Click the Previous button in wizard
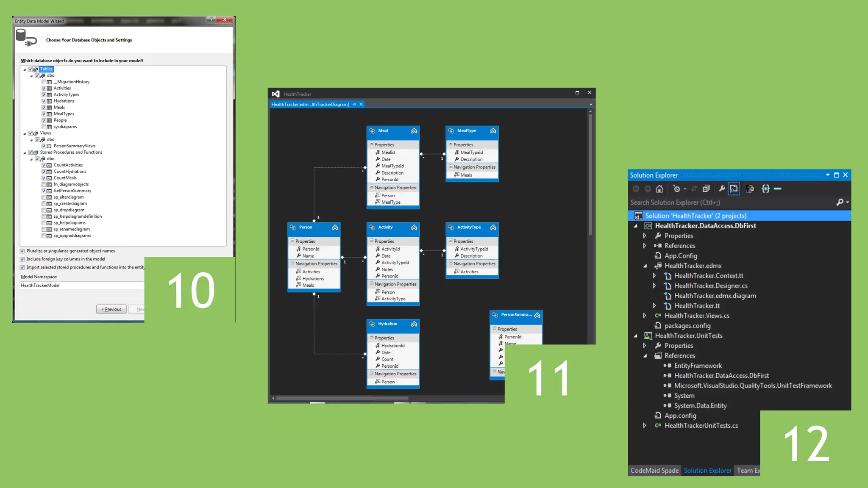 (111, 309)
